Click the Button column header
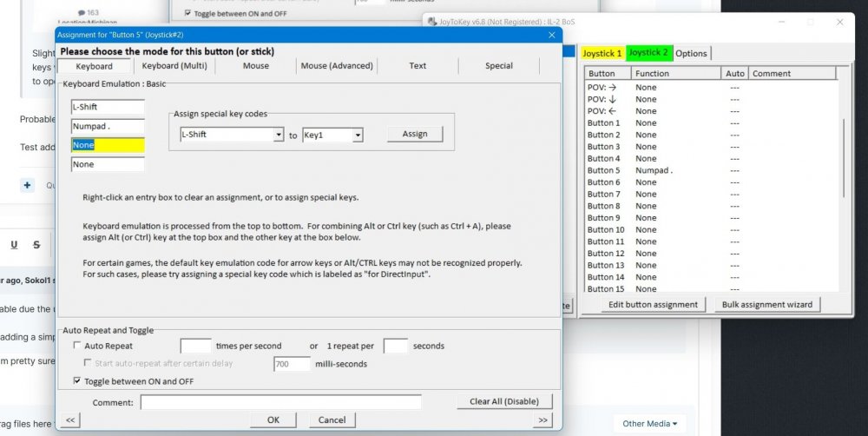This screenshot has width=868, height=436. [608, 73]
